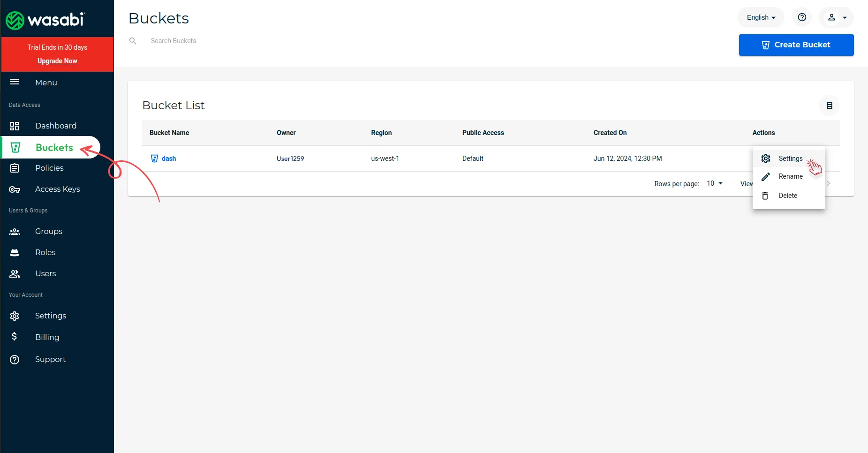Click the Upgrade Now link
This screenshot has height=453, width=868.
(57, 61)
